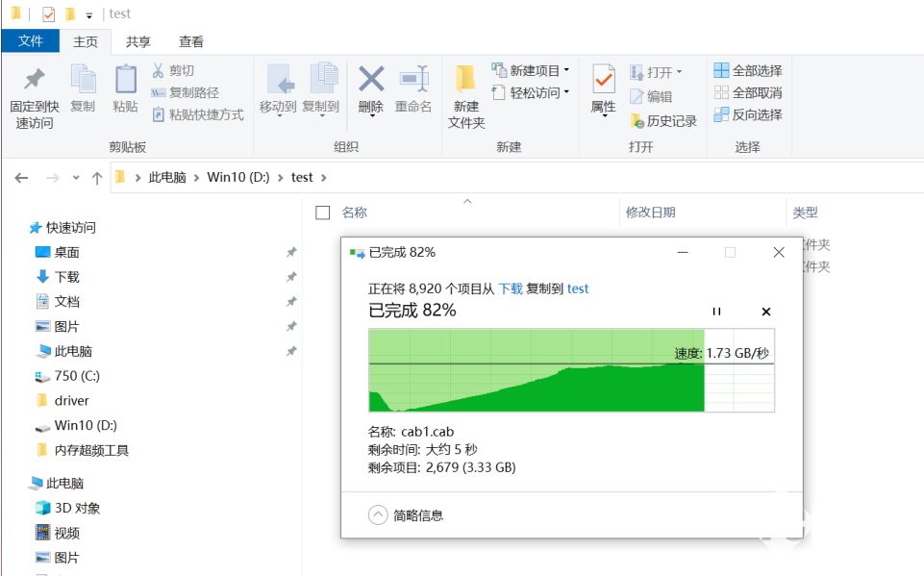Toggle the select-all checkbox by 名称
Screen dimensions: 924x576
(322, 213)
